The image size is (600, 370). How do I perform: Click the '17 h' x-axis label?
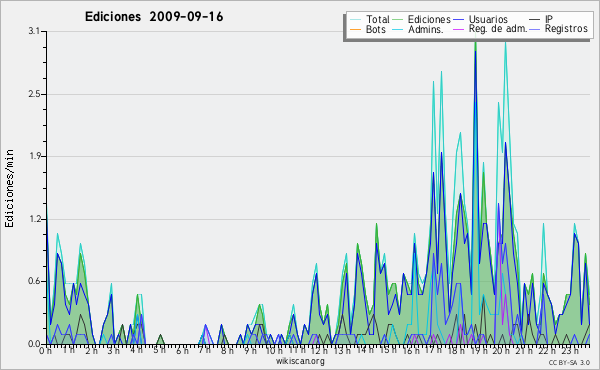434,350
